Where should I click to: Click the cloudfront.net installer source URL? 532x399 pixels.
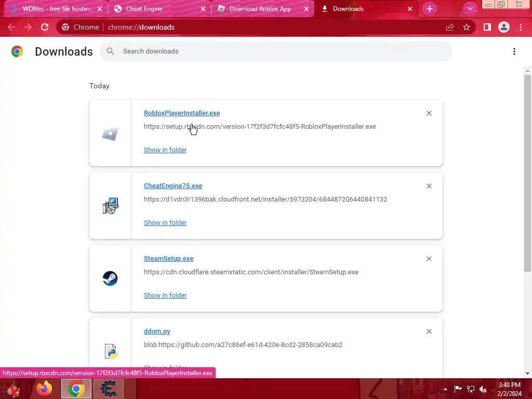265,199
